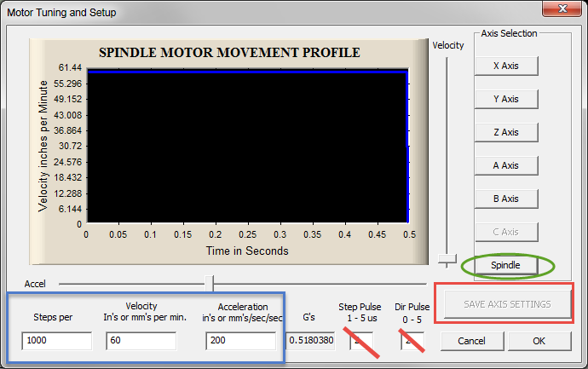
Task: Select the B Axis button
Action: [x=506, y=199]
